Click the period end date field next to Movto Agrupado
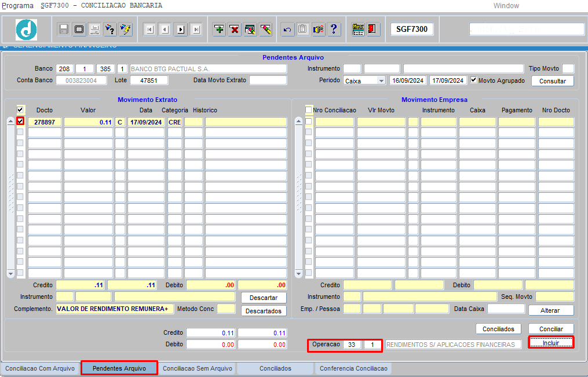 click(448, 80)
